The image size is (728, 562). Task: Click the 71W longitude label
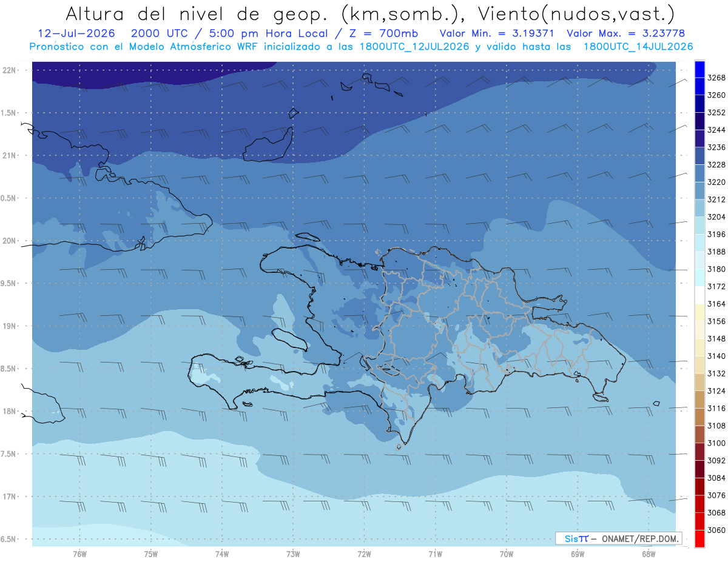[435, 554]
